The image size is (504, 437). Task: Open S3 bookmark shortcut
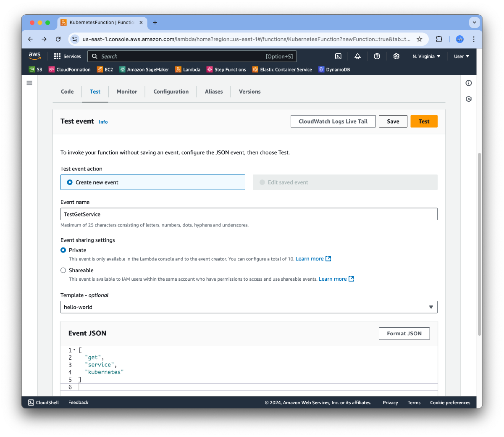[35, 70]
